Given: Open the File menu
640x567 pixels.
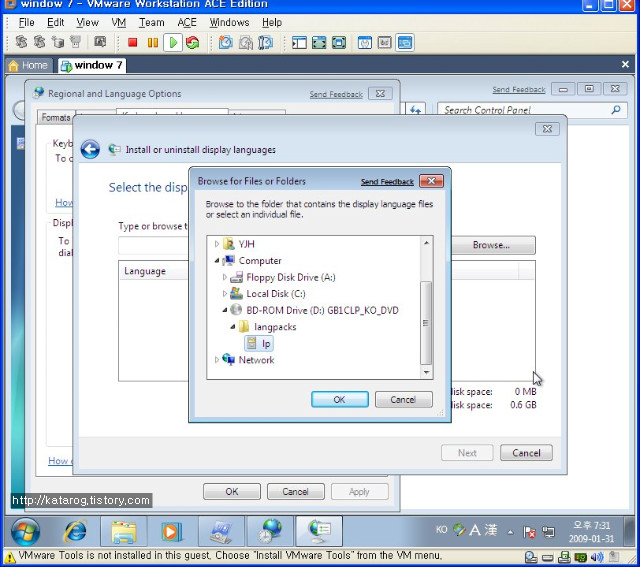Looking at the screenshot, I should 27,22.
